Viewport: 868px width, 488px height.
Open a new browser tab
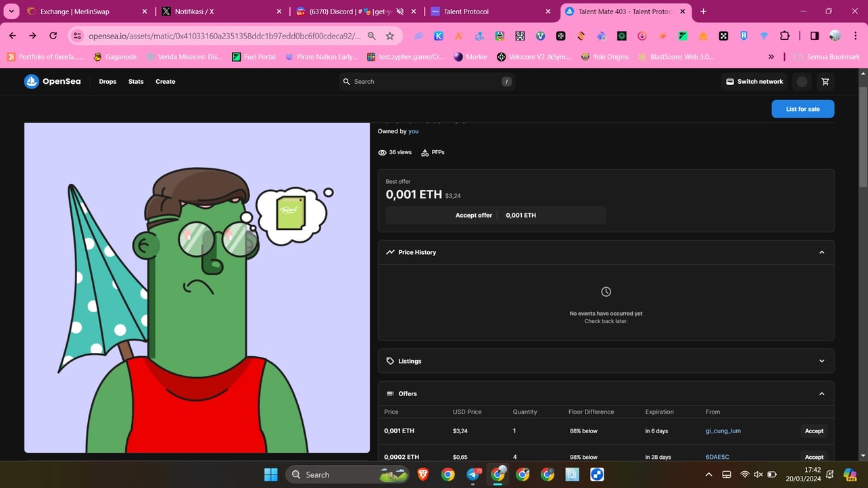pos(703,11)
